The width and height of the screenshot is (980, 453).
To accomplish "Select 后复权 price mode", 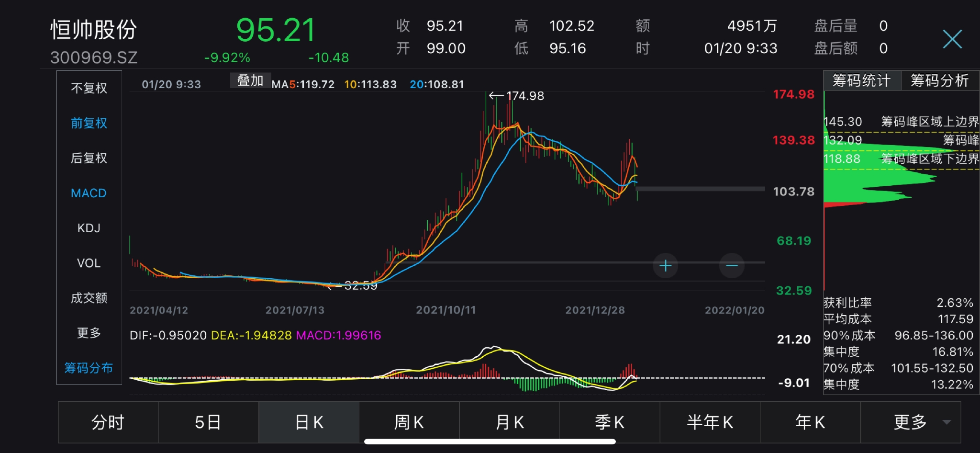I will click(x=89, y=158).
